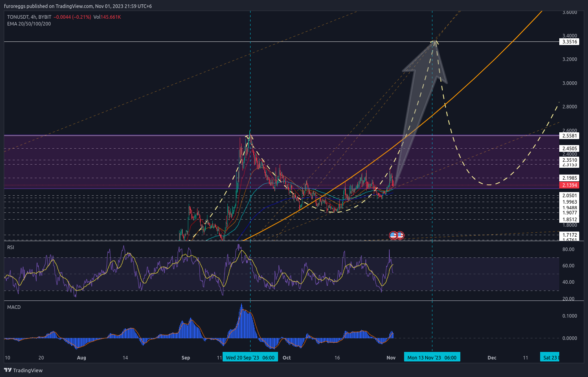
Task: Click the MACD 0.1000 axis value
Action: (x=570, y=316)
